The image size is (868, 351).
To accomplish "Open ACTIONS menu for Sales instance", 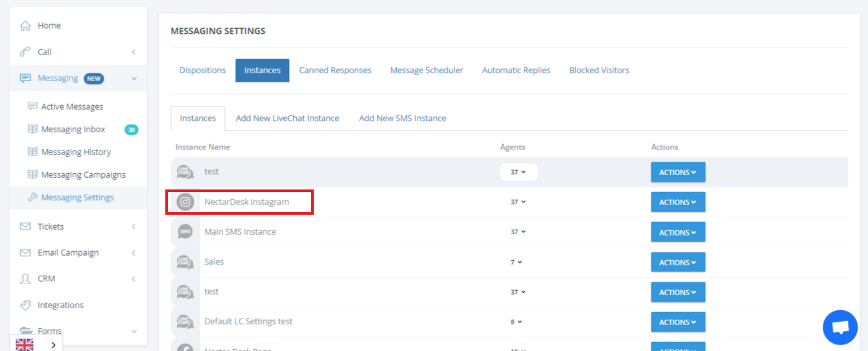I will pyautogui.click(x=678, y=262).
